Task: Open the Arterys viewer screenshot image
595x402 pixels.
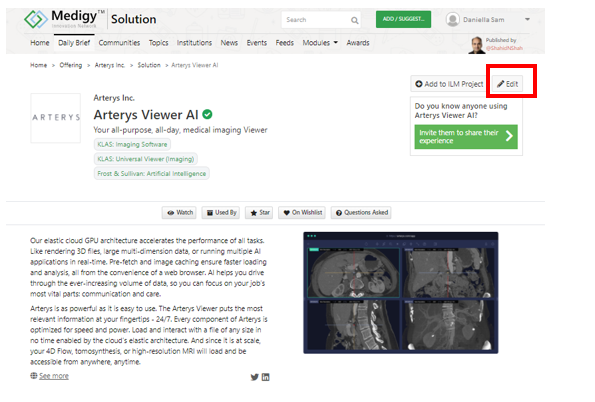Action: pos(401,293)
